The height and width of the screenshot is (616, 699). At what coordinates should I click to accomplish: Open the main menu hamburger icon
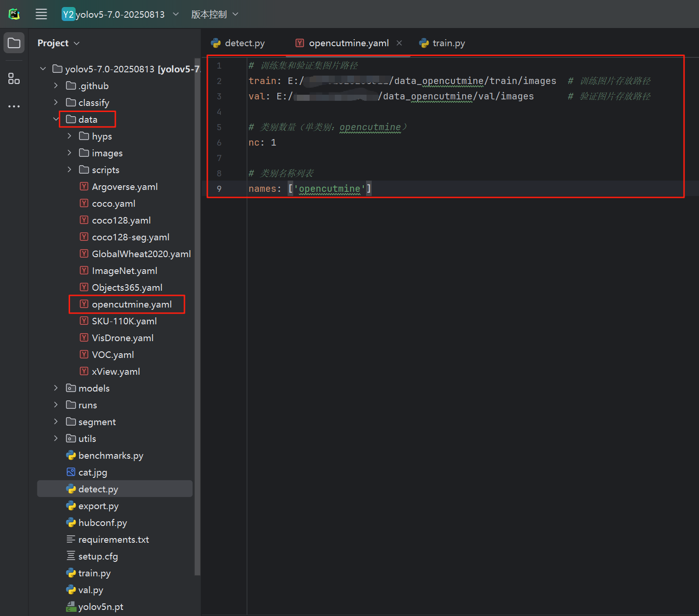point(41,14)
